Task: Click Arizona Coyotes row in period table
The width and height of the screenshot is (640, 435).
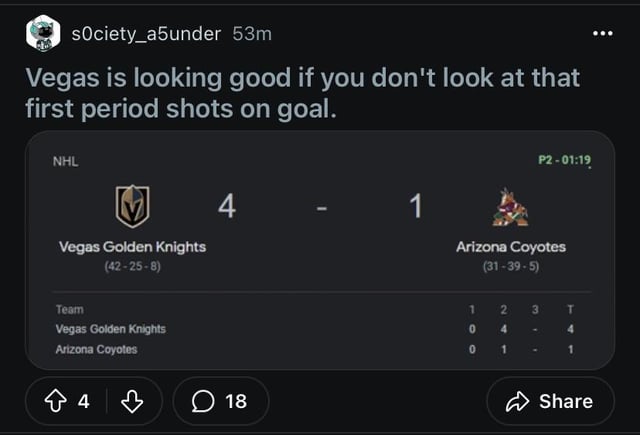Action: pyautogui.click(x=315, y=349)
